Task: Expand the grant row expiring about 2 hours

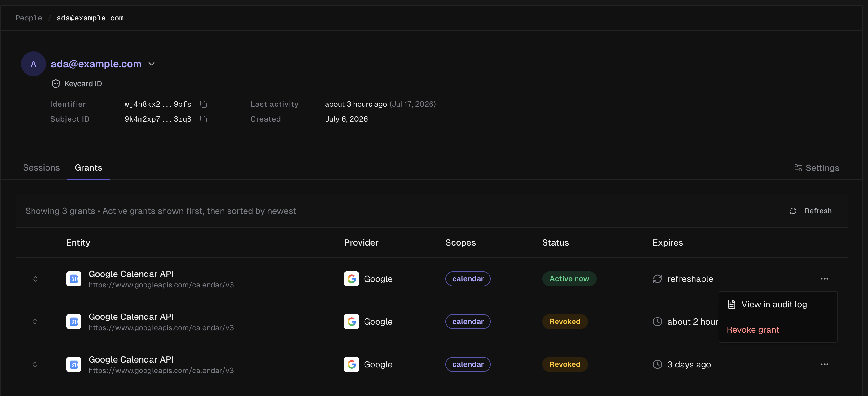Action: [35, 322]
